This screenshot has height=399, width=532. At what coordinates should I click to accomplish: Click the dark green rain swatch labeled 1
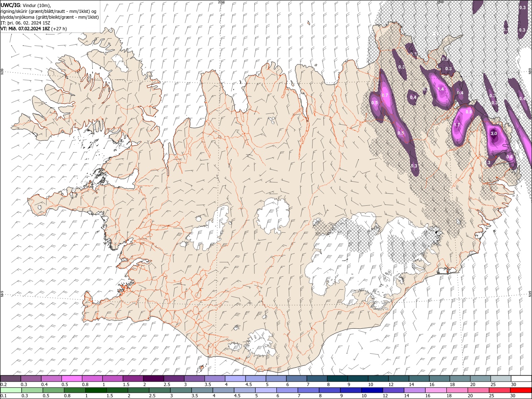(x=96, y=390)
